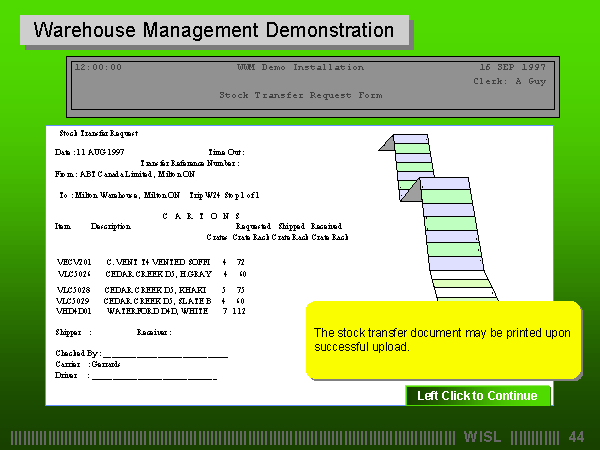Click the Warehouse Management Demonstration title

click(x=214, y=31)
